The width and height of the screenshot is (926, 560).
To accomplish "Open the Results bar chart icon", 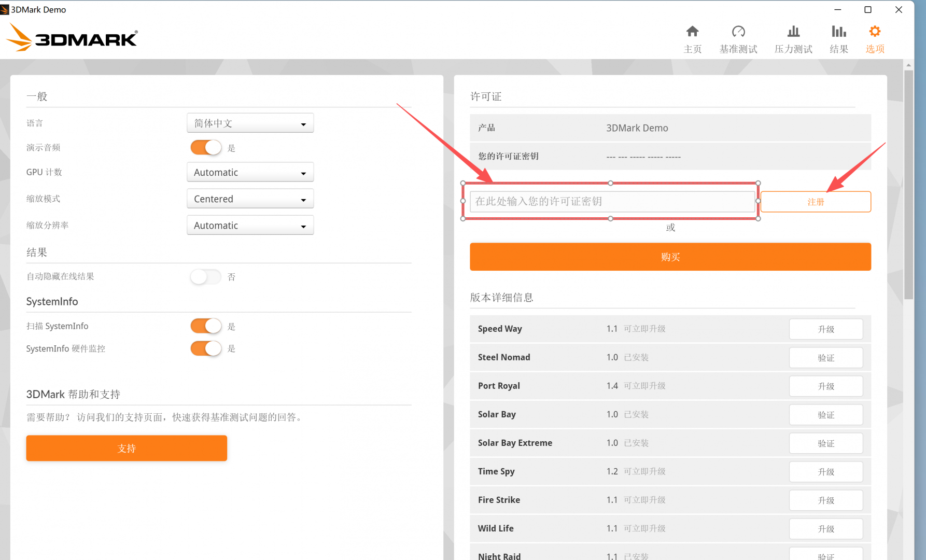I will [838, 32].
